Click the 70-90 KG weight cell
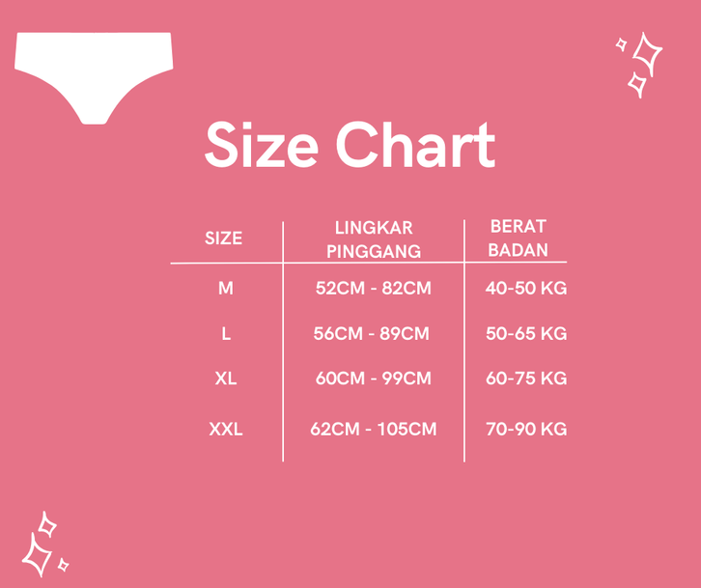Image resolution: width=701 pixels, height=588 pixels. [526, 429]
